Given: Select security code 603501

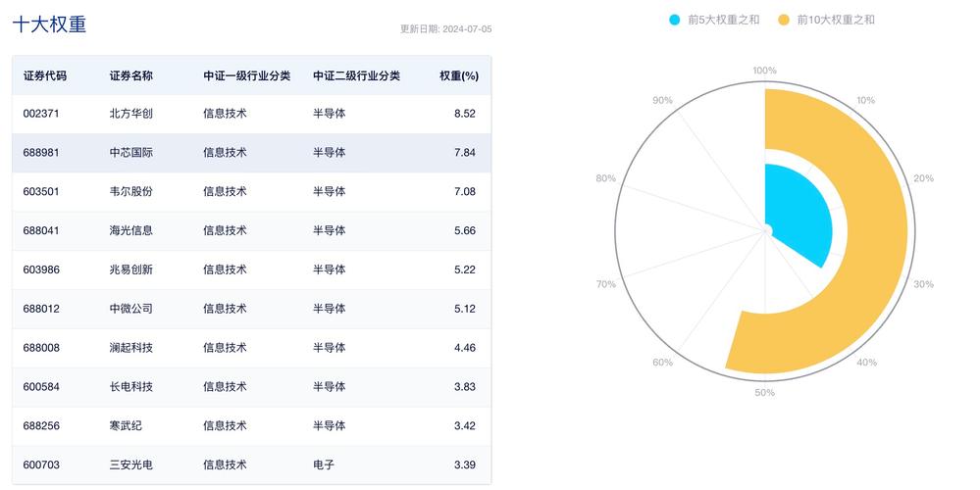Looking at the screenshot, I should pos(41,192).
